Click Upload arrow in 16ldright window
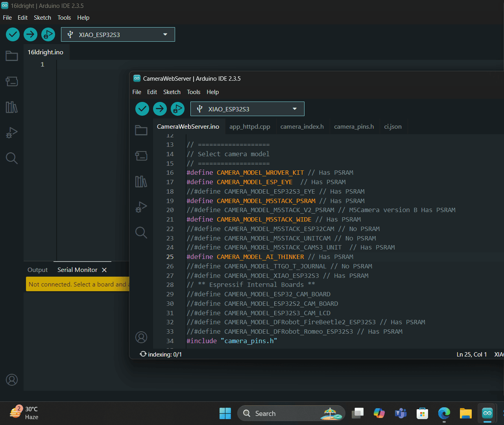Viewport: 504px width, 425px height. tap(30, 35)
